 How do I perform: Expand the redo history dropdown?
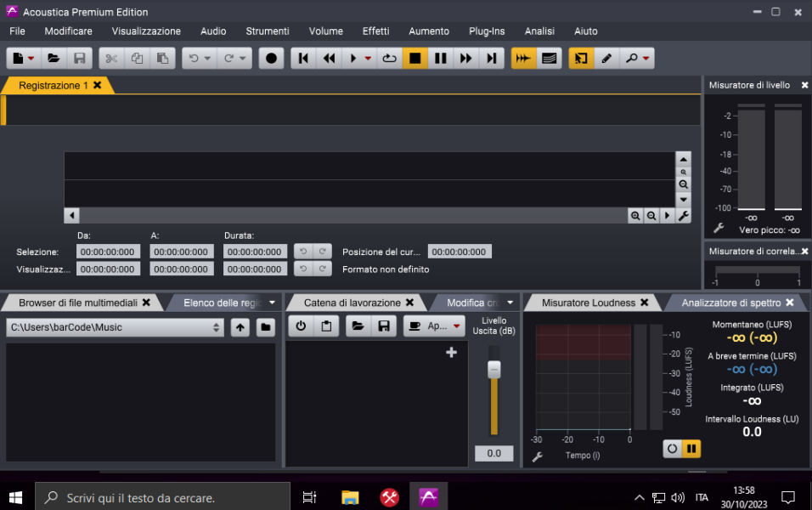tap(242, 59)
